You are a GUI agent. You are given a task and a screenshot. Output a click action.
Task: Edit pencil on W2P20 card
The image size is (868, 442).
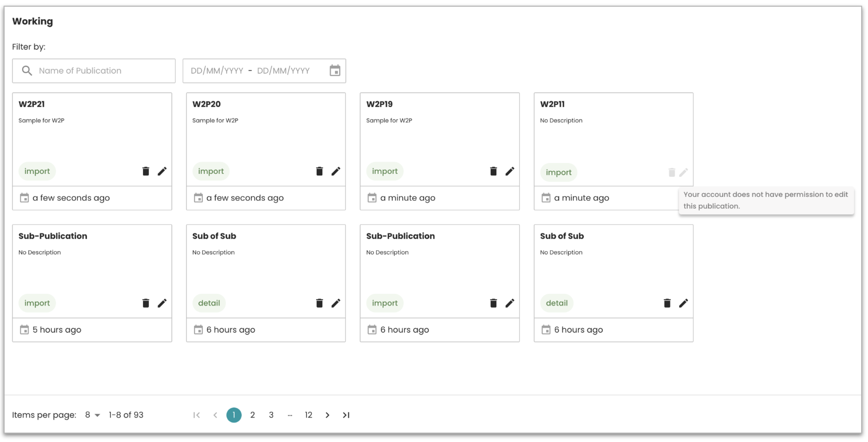tap(336, 171)
